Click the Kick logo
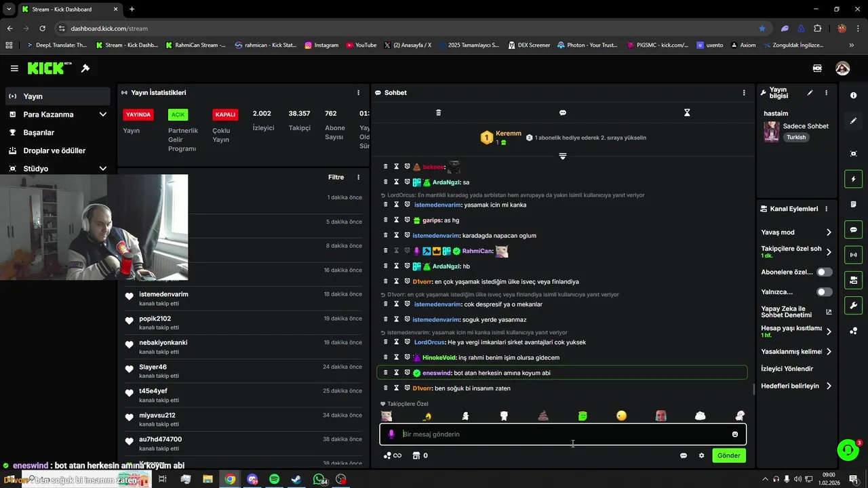The image size is (868, 488). pos(50,68)
